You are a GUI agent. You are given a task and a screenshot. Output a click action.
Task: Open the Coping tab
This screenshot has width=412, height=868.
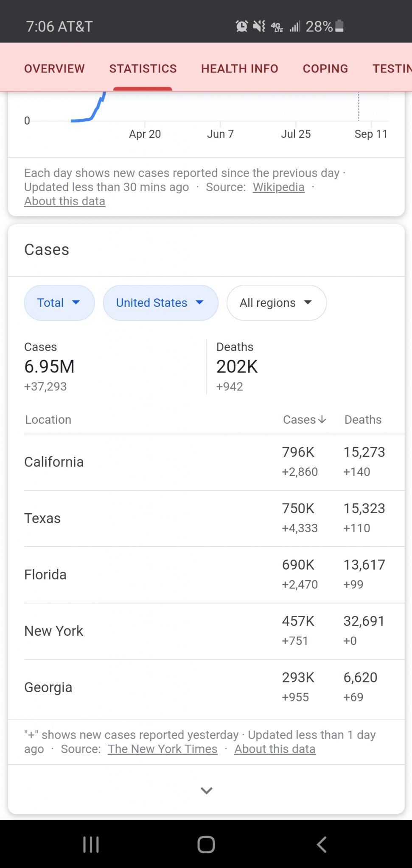(x=325, y=69)
